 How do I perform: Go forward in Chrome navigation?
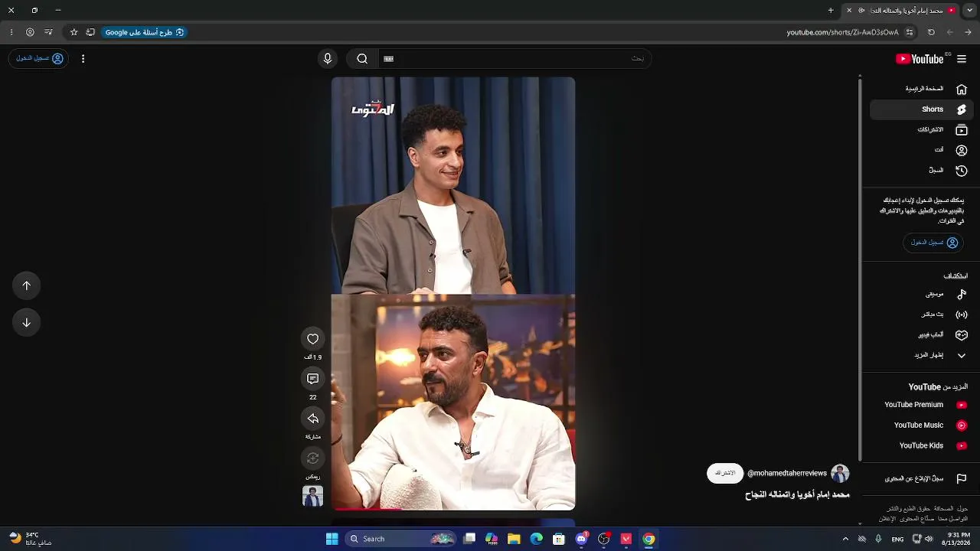(x=950, y=32)
